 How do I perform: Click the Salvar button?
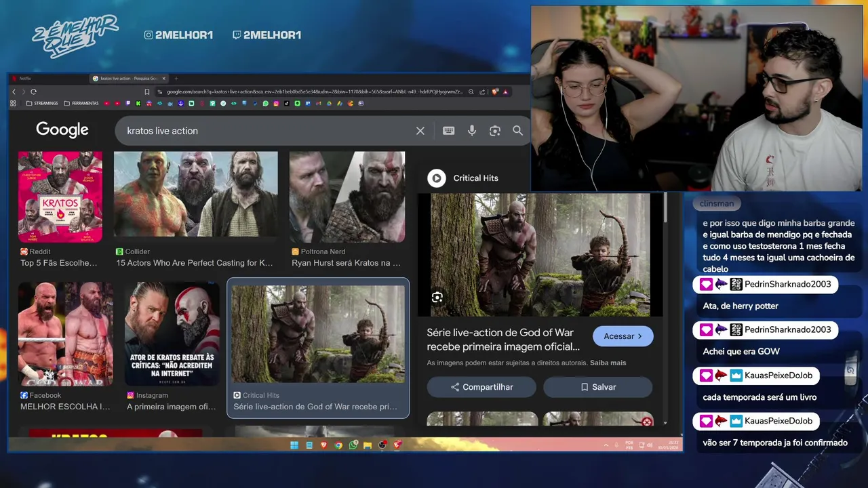597,387
